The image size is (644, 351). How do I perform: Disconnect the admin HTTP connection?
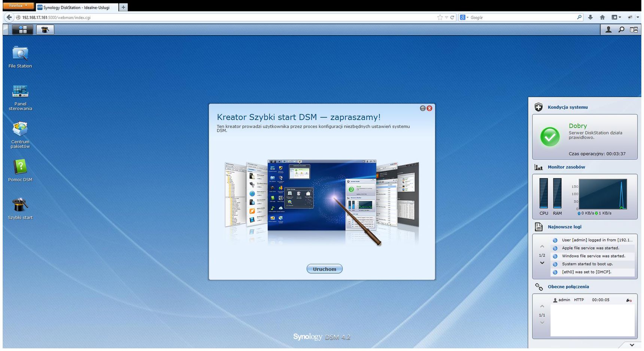tap(629, 300)
